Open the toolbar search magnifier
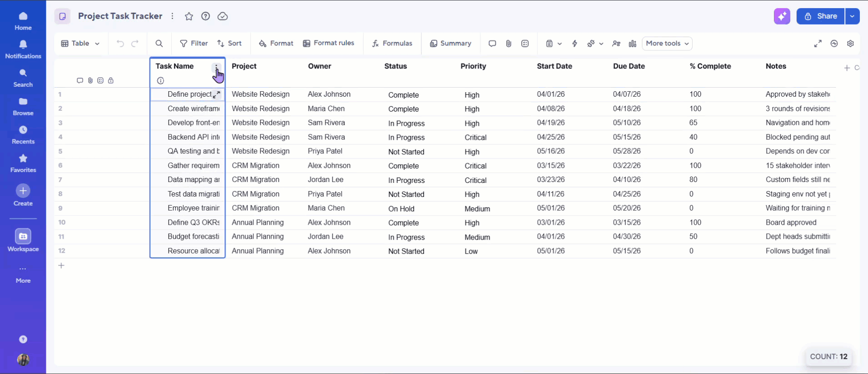 159,44
